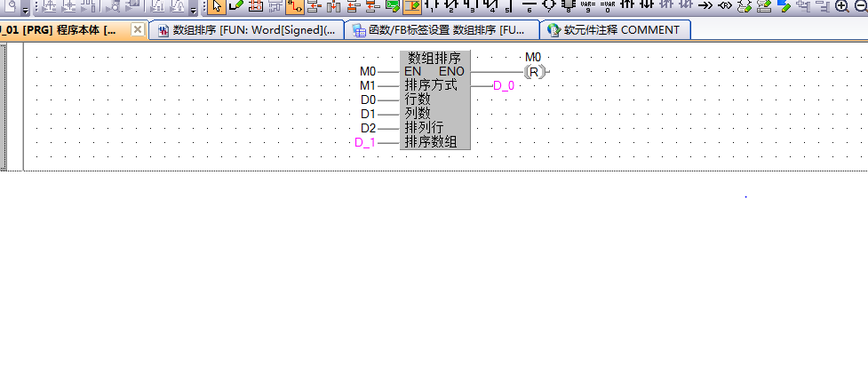The width and height of the screenshot is (868, 374).
Task: Select the D_1 input variable label
Action: pos(365,142)
